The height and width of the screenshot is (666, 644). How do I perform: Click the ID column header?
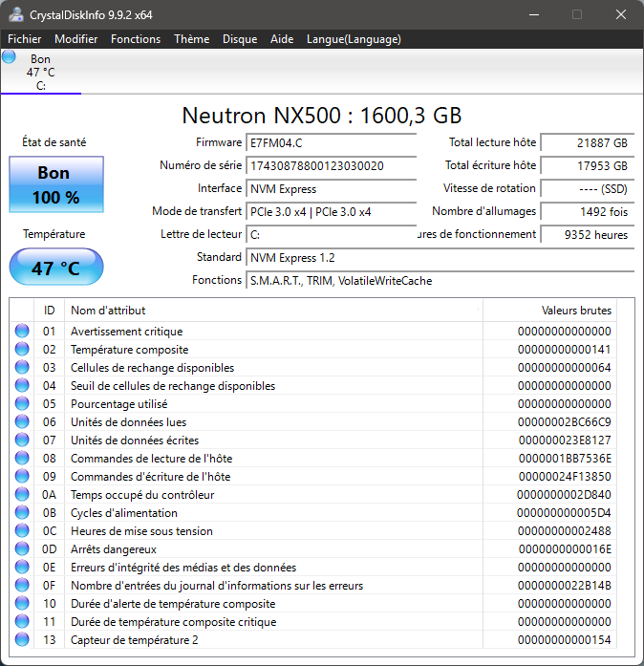point(50,311)
